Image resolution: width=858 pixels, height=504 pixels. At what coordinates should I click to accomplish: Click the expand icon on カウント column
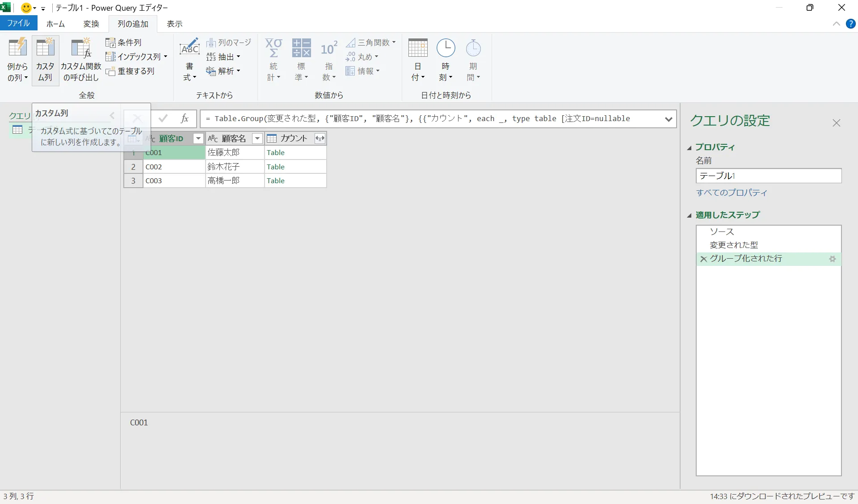(320, 139)
